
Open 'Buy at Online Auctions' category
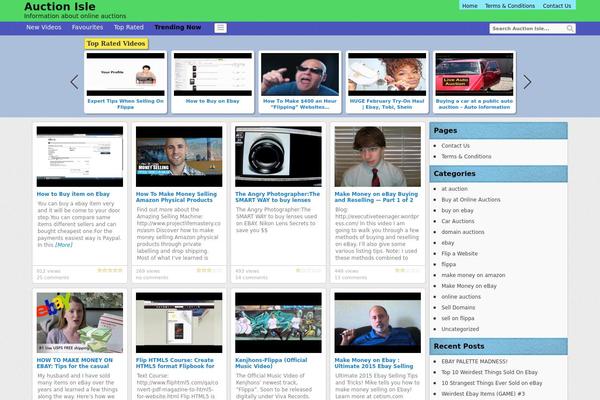pyautogui.click(x=471, y=199)
